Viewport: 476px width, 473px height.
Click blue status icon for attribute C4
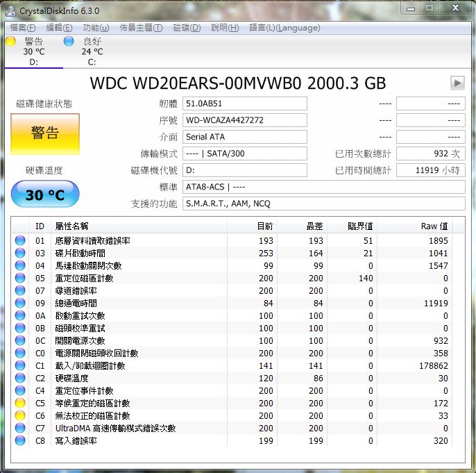point(20,390)
